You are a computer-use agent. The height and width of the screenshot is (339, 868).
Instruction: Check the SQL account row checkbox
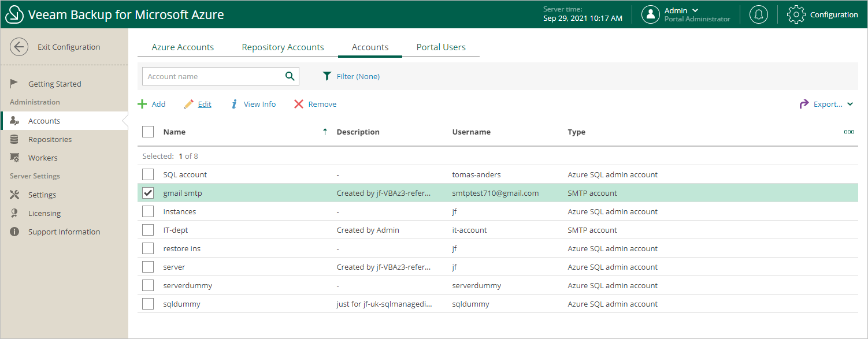148,174
